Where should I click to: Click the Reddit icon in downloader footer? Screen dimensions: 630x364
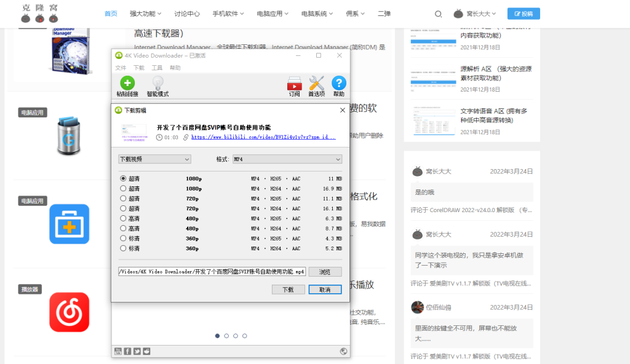[x=146, y=351]
